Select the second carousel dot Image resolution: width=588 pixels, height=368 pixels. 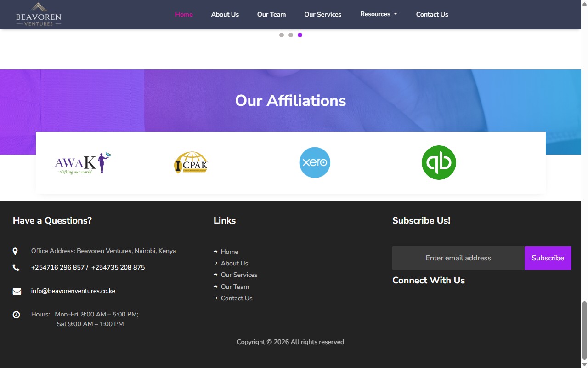point(291,35)
